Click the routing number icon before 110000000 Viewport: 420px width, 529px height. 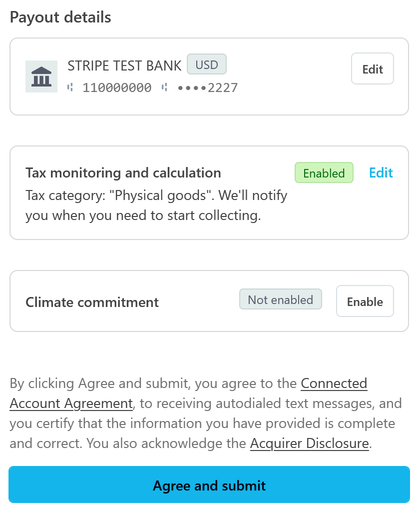click(70, 87)
